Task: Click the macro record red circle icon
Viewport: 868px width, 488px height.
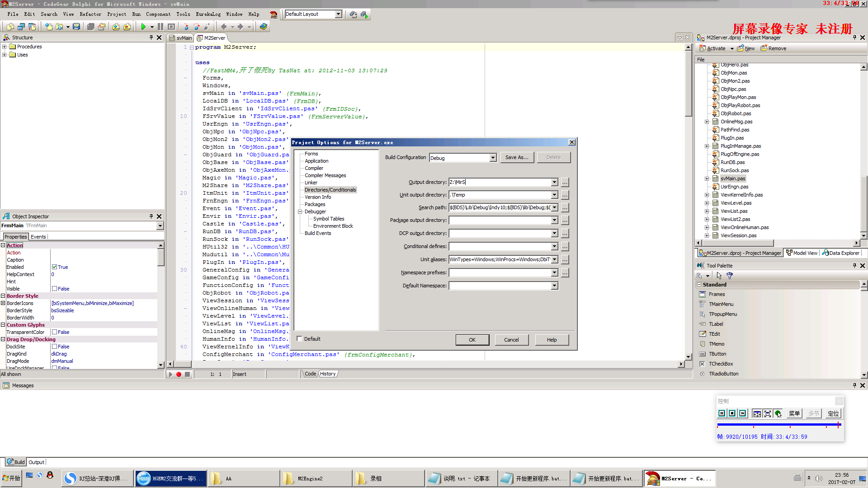Action: click(179, 374)
